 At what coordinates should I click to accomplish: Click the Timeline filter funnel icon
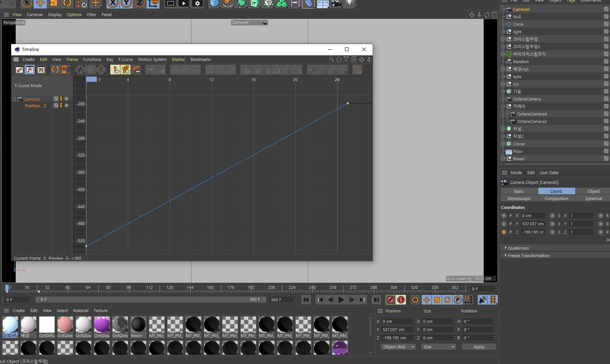346,59
